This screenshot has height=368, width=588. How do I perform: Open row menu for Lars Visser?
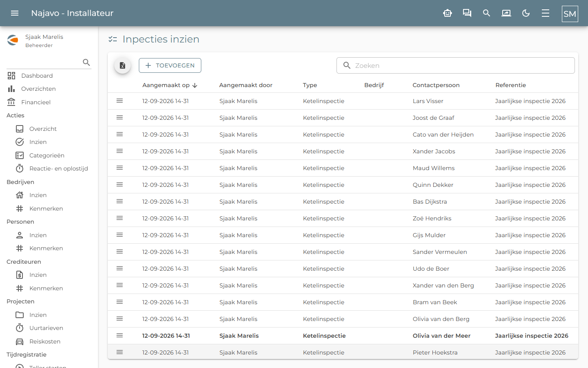click(120, 101)
